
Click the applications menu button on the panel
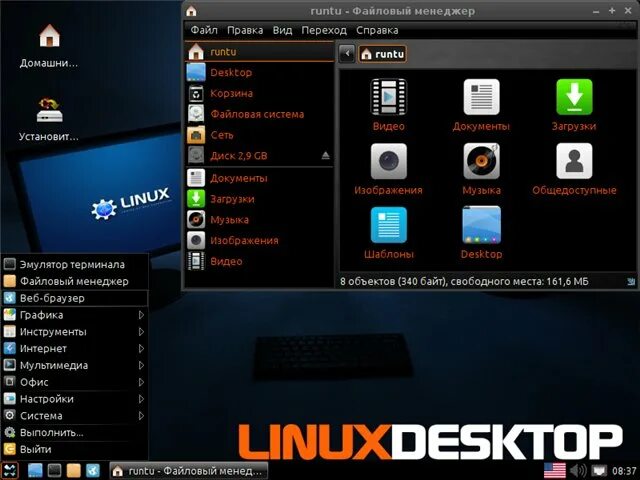coord(10,471)
